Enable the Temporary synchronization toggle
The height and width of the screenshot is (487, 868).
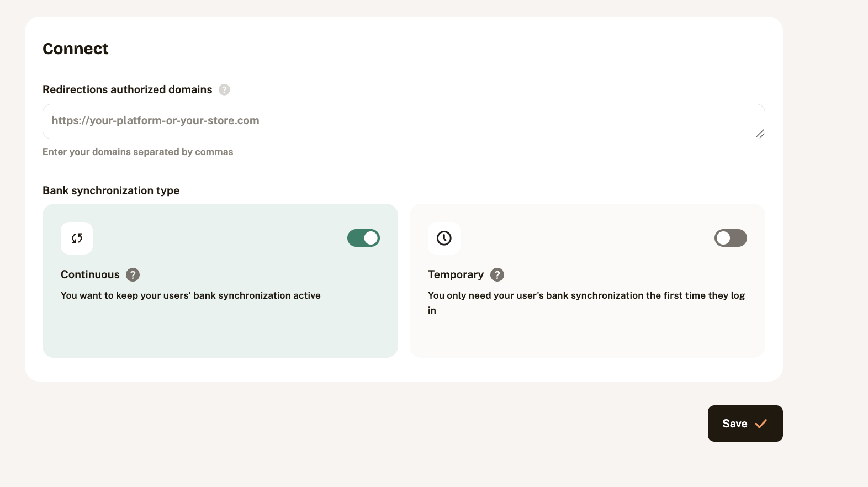(731, 238)
